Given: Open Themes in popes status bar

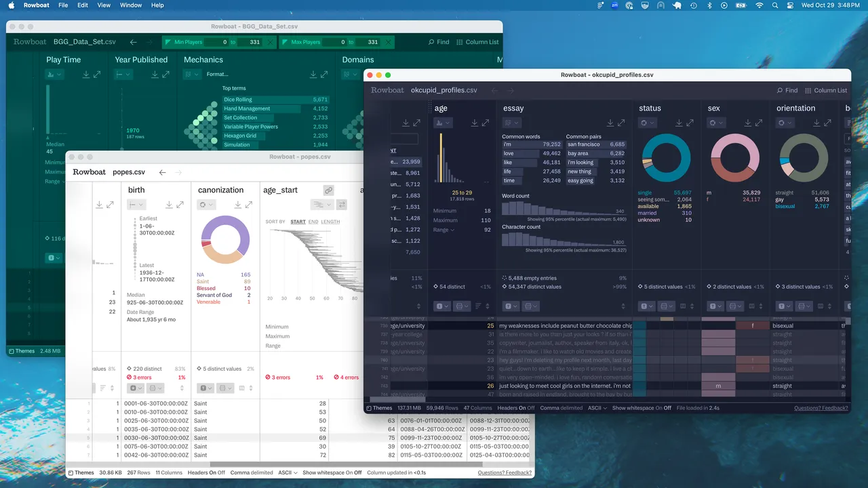Looking at the screenshot, I should [80, 472].
